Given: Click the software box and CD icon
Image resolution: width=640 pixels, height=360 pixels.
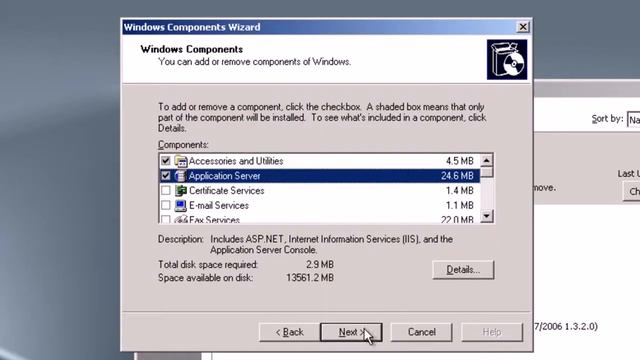Looking at the screenshot, I should click(507, 60).
